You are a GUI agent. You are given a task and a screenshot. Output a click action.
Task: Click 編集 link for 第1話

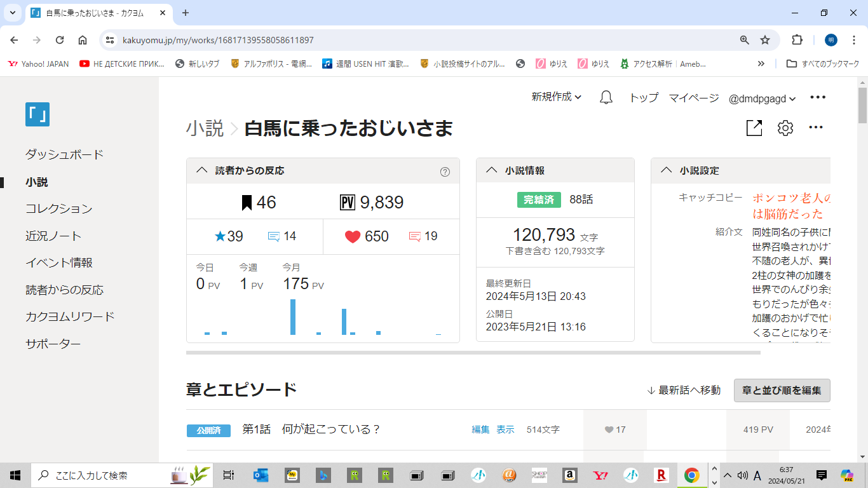(x=480, y=430)
